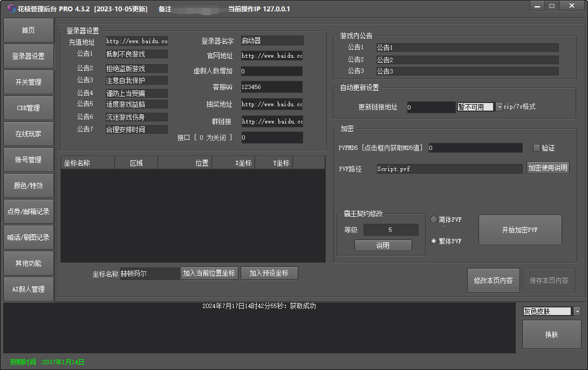Click the 换肤 button

[x=551, y=334]
